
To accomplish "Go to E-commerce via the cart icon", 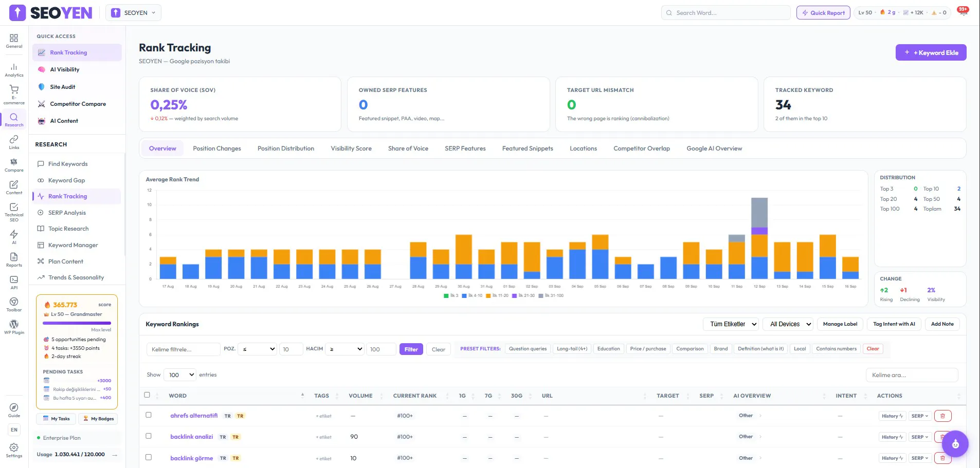I will coord(14,95).
